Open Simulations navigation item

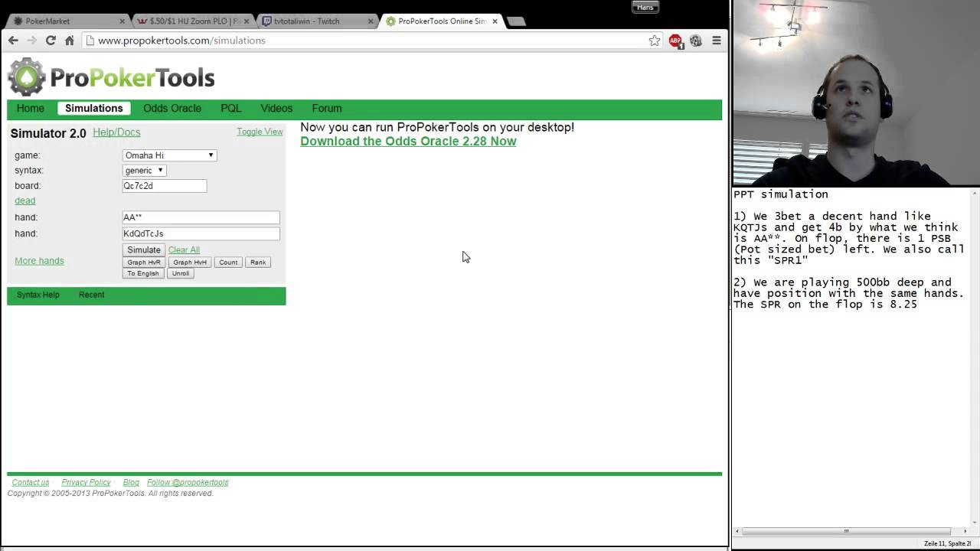93,109
